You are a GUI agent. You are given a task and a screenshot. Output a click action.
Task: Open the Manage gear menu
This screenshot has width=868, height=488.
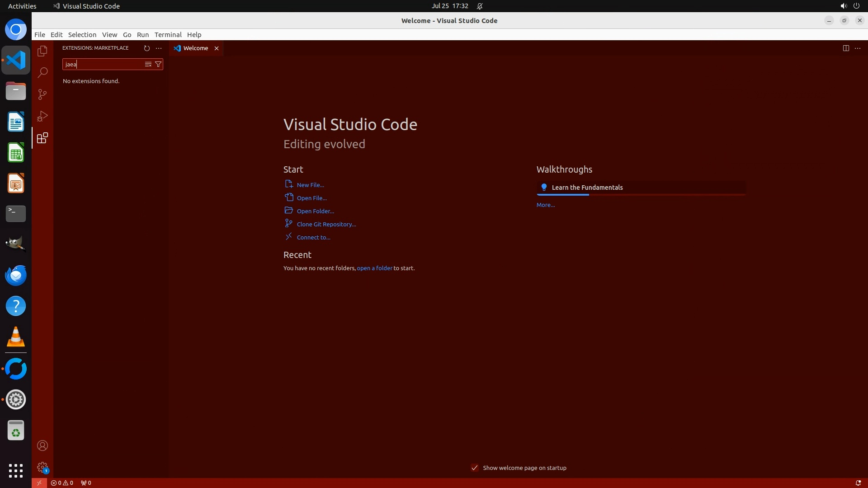point(42,467)
